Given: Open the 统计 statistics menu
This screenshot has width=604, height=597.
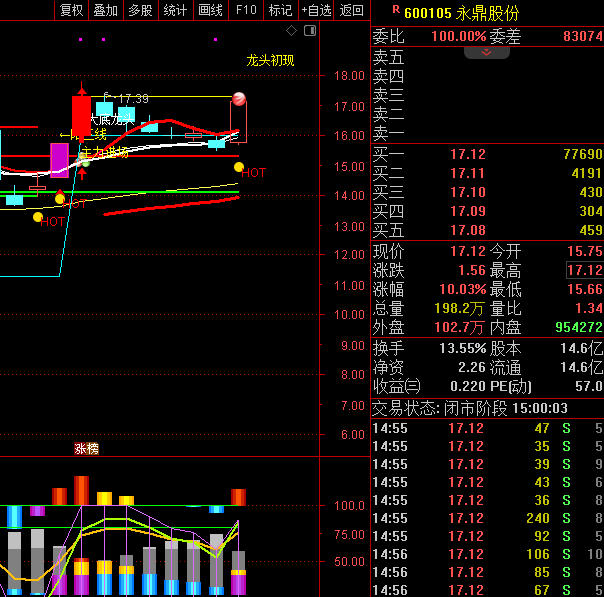Looking at the screenshot, I should pos(175,10).
